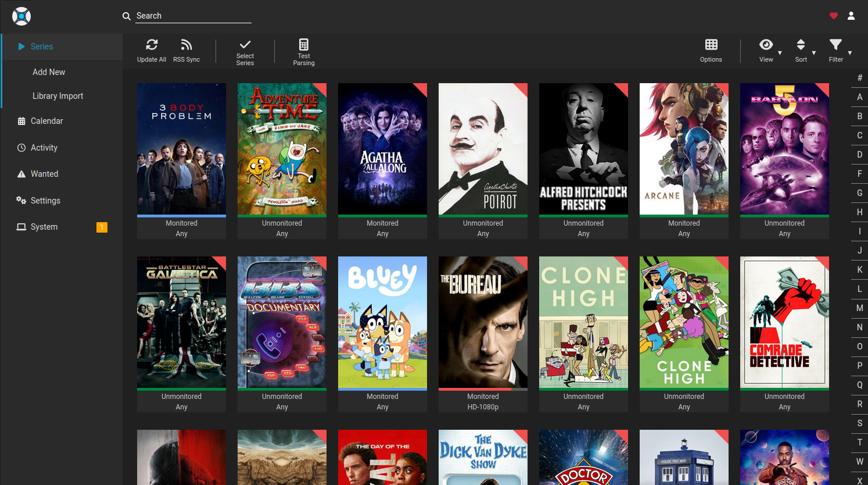Screen dimensions: 868x485
Task: Click the Select Series checkmark icon
Action: tap(245, 44)
